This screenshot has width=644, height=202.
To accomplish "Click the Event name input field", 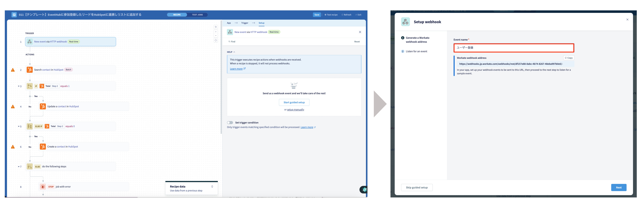I will click(514, 48).
